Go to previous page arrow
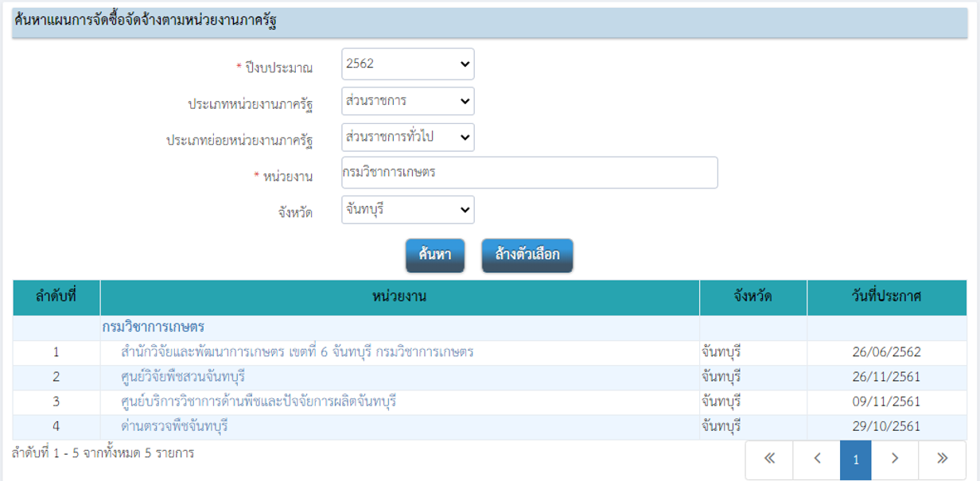This screenshot has width=980, height=481. [x=817, y=460]
